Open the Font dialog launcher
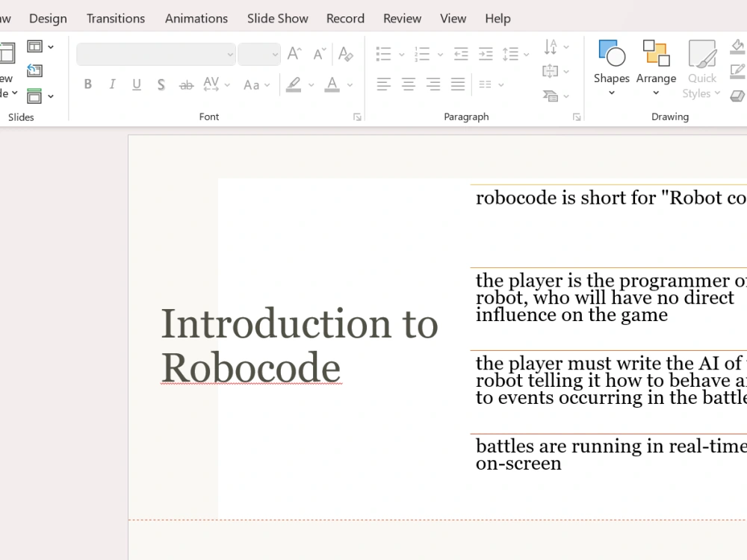747x560 pixels. pyautogui.click(x=357, y=117)
